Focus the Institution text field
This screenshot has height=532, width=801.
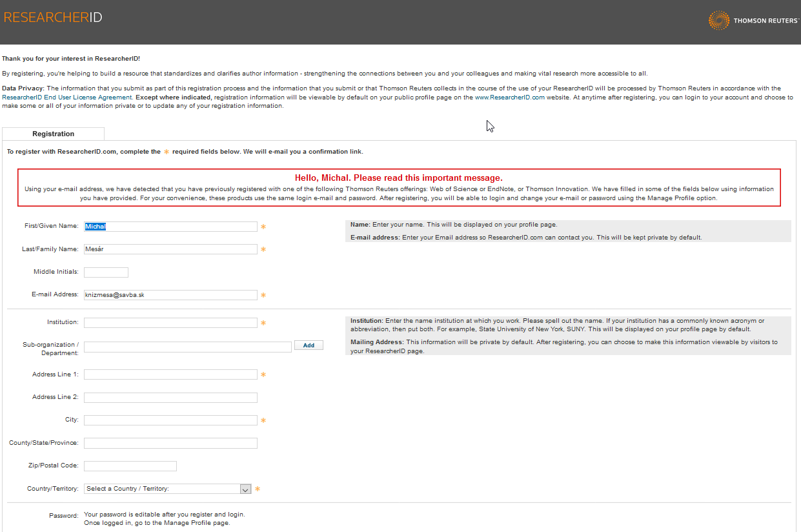tap(170, 323)
